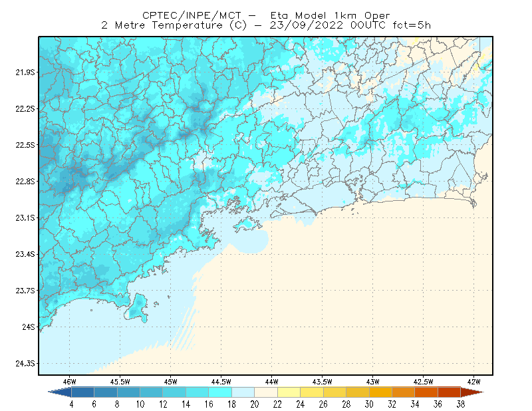This screenshot has width=532, height=411.
Task: Click the longitude label 46W
Action: pos(70,382)
